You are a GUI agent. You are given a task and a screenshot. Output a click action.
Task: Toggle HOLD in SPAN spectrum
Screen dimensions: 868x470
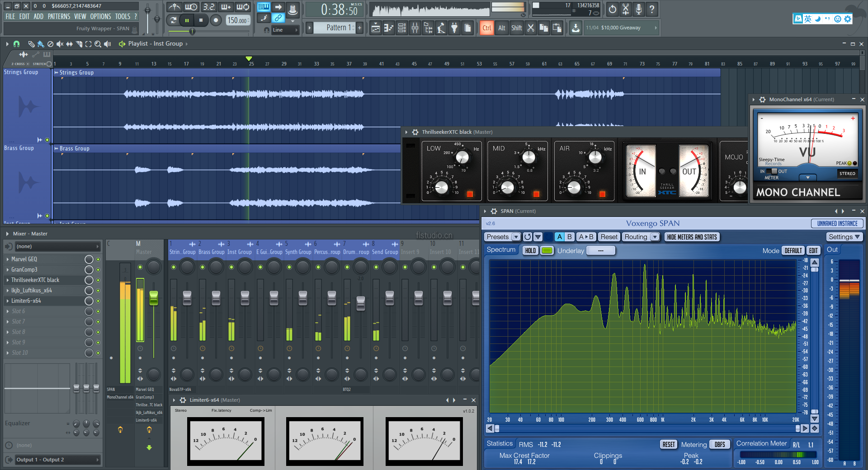tap(530, 251)
